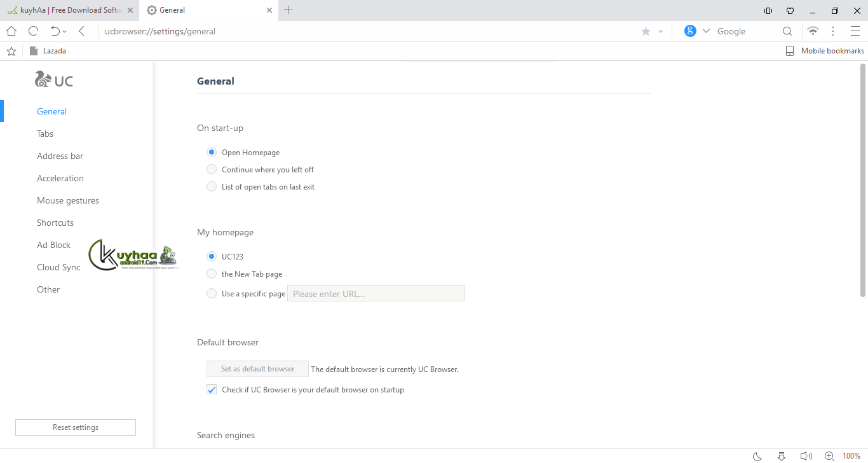Open the skin (t-shirt) theme icon
This screenshot has height=463, width=868.
click(x=790, y=10)
